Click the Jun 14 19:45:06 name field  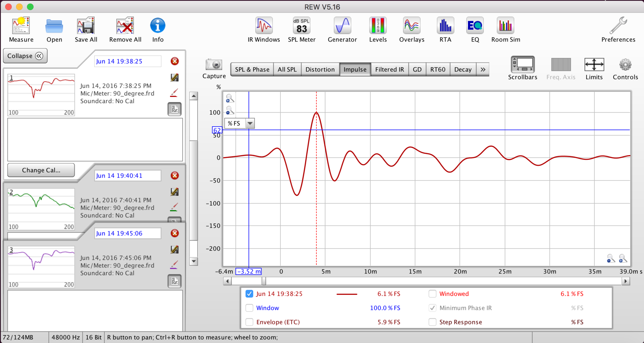coord(127,233)
